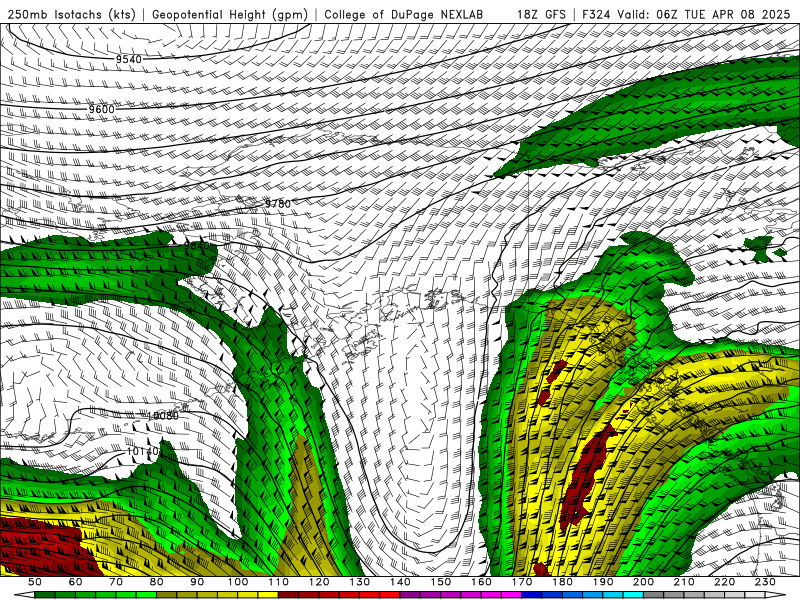800x600 pixels.
Task: Click the '140' value on the color scale
Action: 401,582
